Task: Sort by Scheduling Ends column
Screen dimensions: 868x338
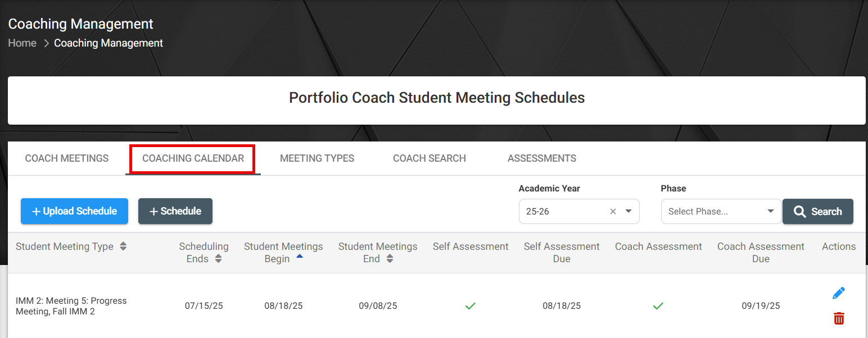Action: (x=218, y=259)
